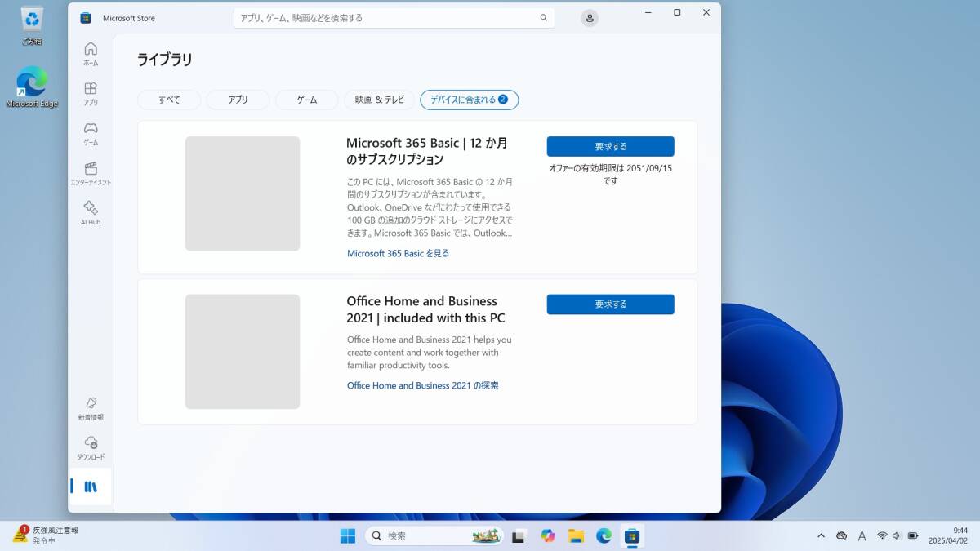Select the アプリ filter tab
Viewport: 980px width, 551px height.
pos(238,100)
